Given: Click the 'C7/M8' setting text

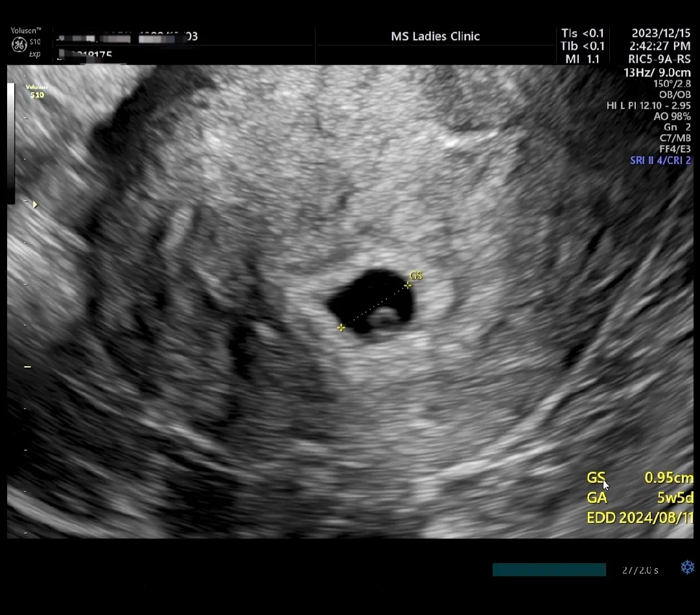Looking at the screenshot, I should point(675,138).
